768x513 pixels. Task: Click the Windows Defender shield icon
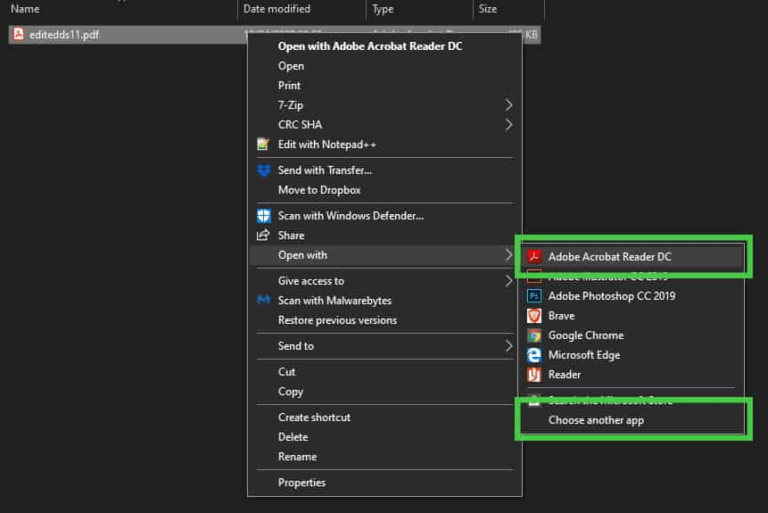[x=264, y=216]
